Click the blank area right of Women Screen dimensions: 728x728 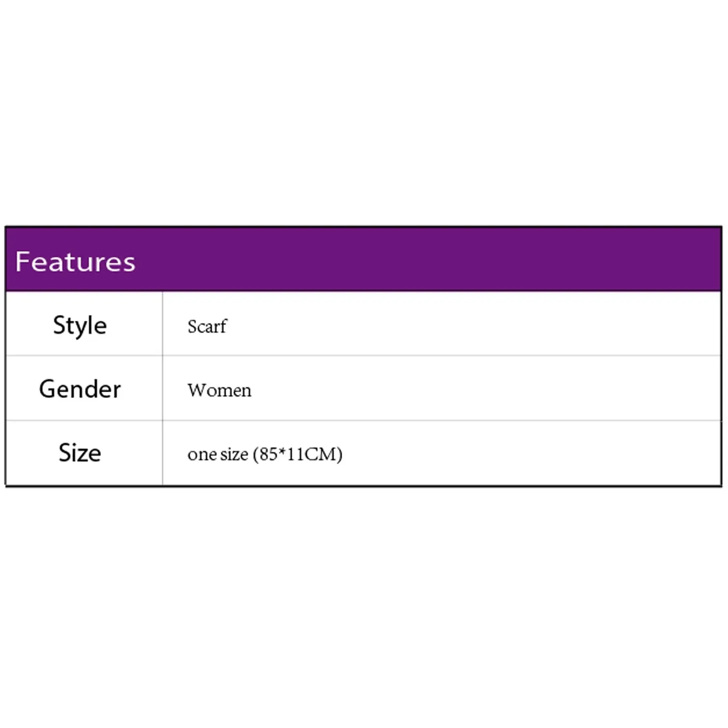461,389
